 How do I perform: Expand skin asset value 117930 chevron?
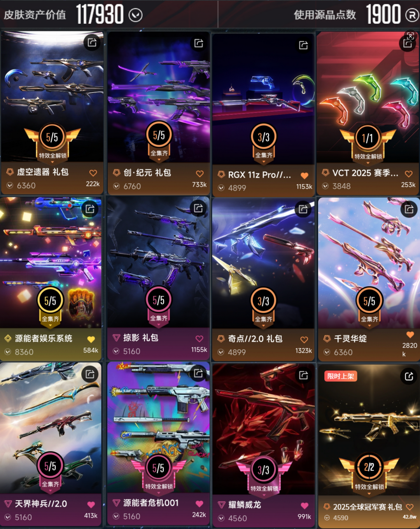(x=135, y=15)
